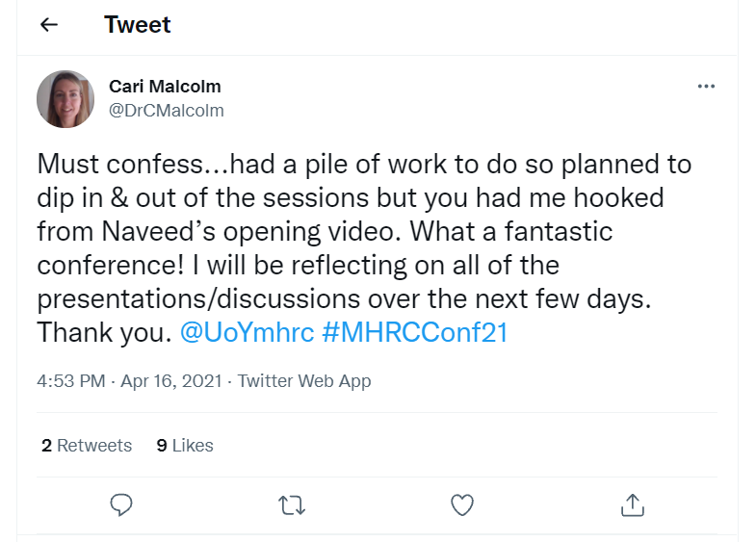Click the reply speech bubble icon
The height and width of the screenshot is (542, 756).
click(120, 504)
